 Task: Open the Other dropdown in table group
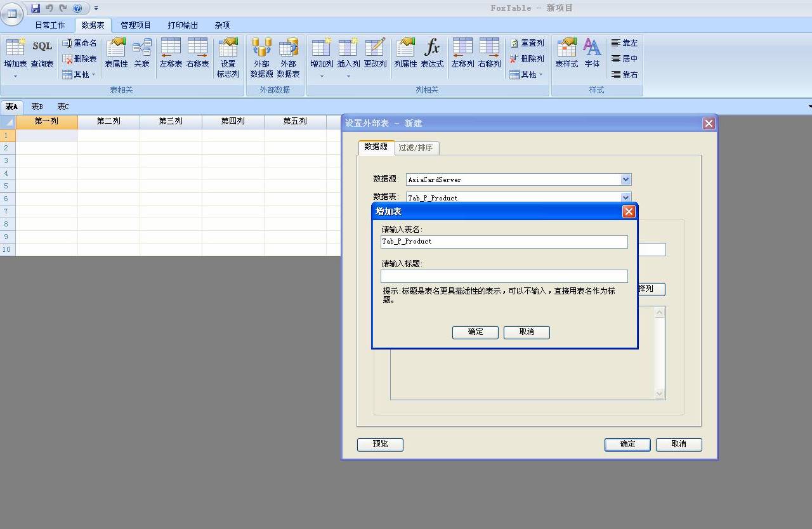(80, 75)
